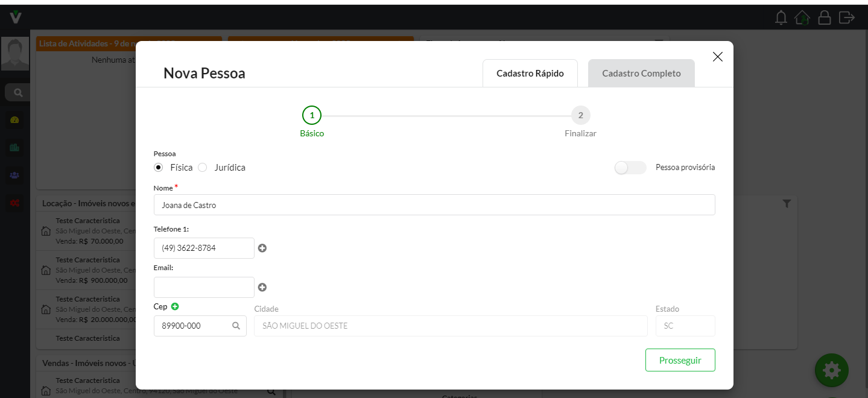
Task: Click the green plus next to Cep
Action: (175, 307)
